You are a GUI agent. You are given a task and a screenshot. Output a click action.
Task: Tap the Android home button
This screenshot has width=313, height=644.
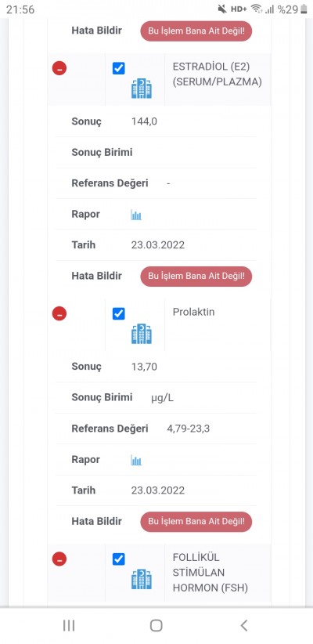[x=156, y=625]
